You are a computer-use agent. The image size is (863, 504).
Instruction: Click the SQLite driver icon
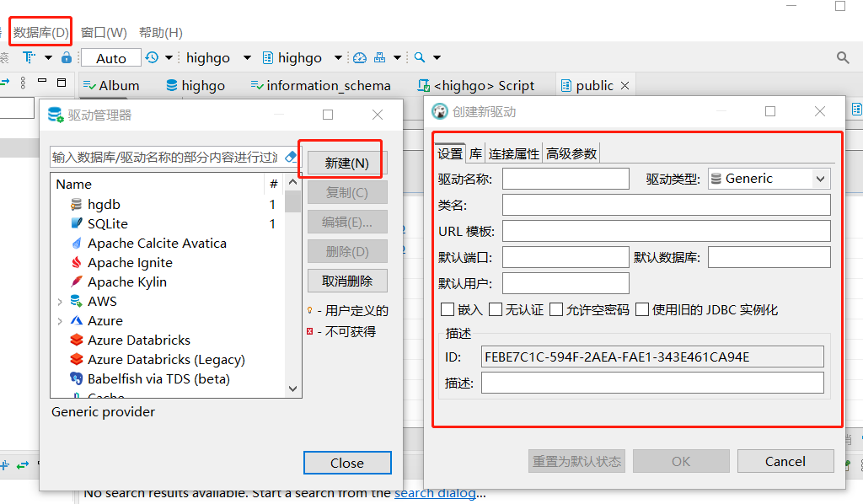tap(77, 224)
